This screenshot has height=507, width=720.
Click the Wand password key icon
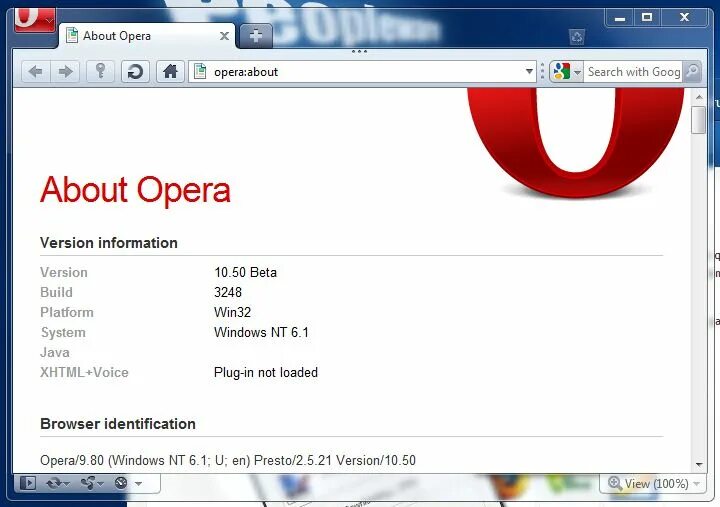pyautogui.click(x=101, y=72)
